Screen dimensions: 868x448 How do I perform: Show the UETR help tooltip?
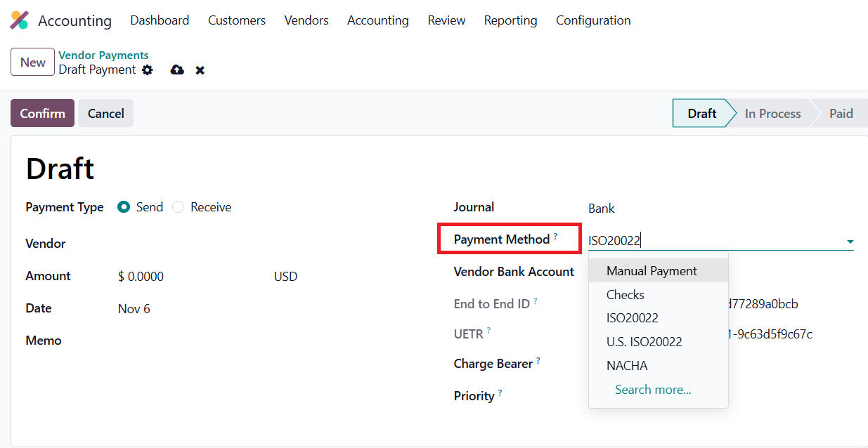tap(488, 331)
